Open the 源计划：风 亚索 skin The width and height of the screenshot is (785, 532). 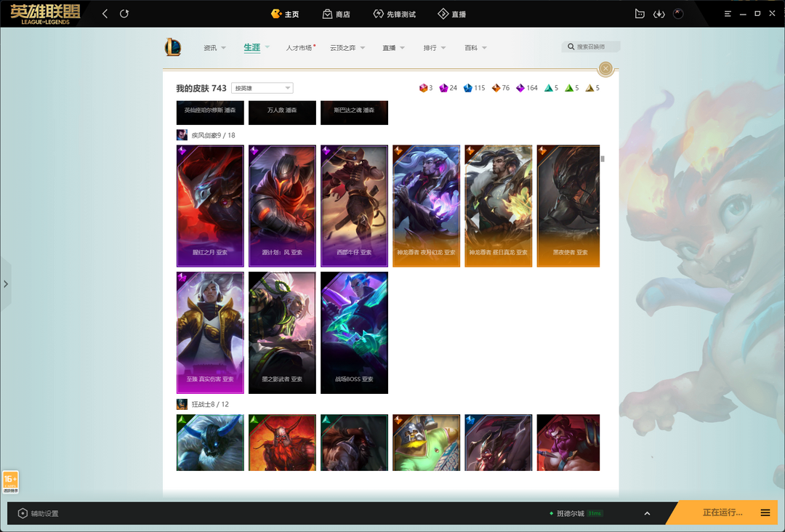pos(282,206)
